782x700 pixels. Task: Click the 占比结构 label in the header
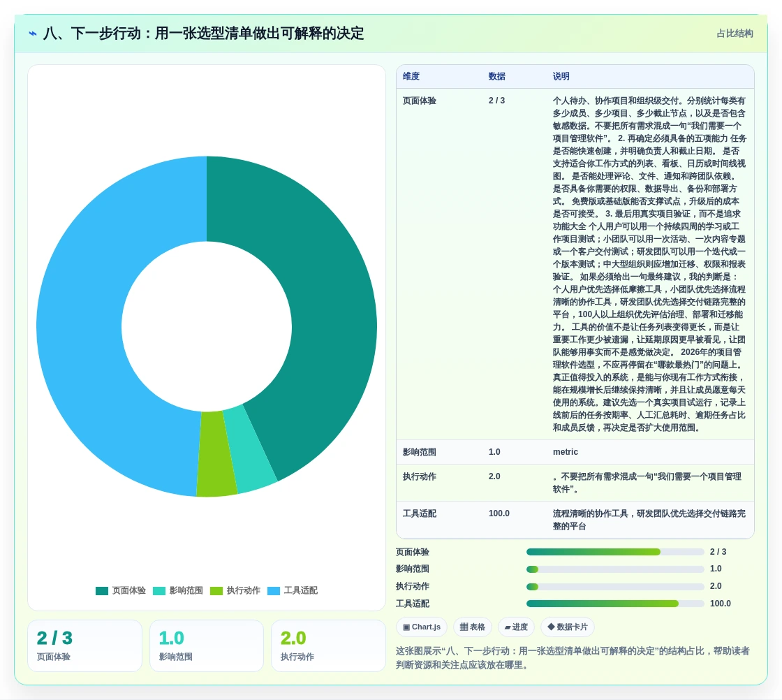coord(735,34)
